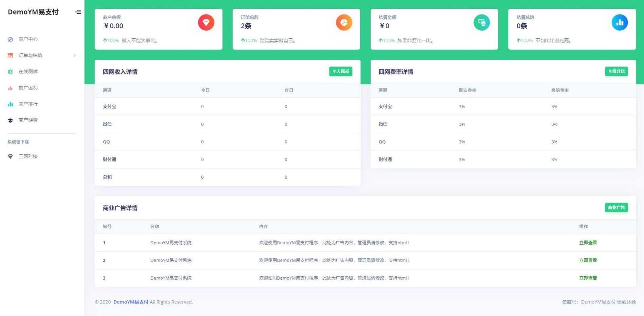
Task: Click the DemoYM易支付 logo title
Action: click(x=33, y=12)
